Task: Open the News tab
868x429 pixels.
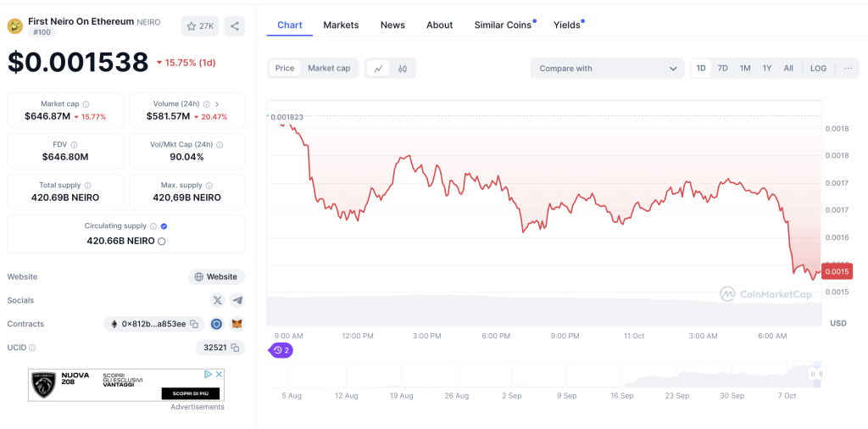Action: [x=392, y=25]
